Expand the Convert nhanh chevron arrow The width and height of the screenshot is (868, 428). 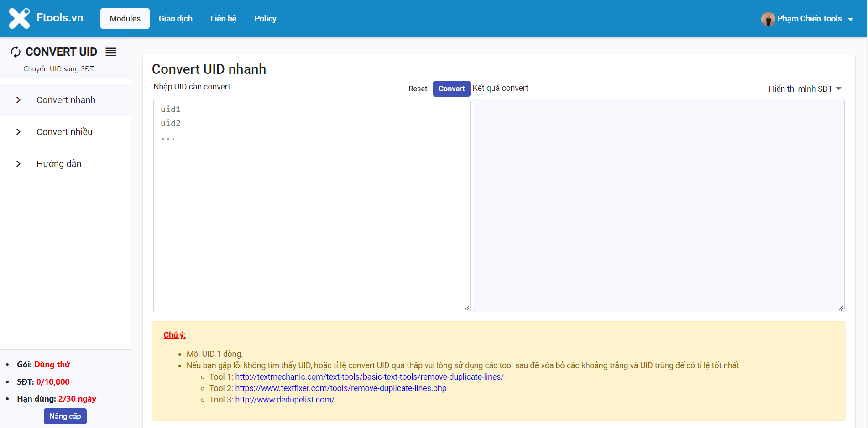18,100
